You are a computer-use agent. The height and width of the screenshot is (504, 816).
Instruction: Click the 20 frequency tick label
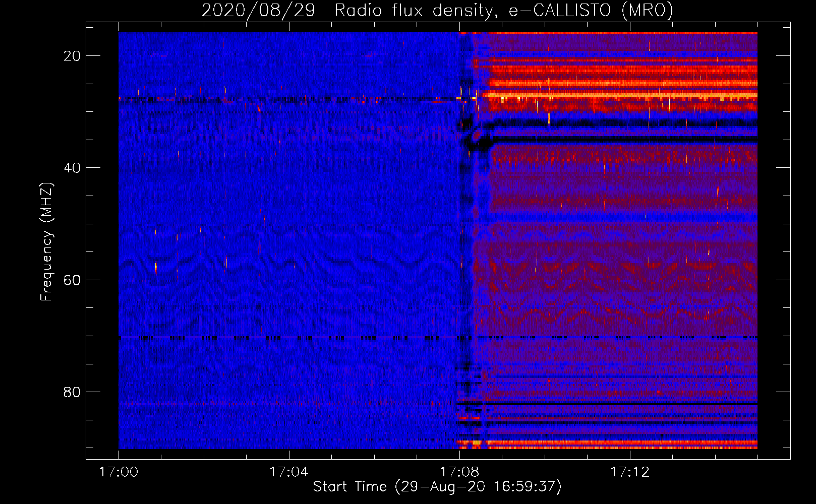click(x=73, y=56)
